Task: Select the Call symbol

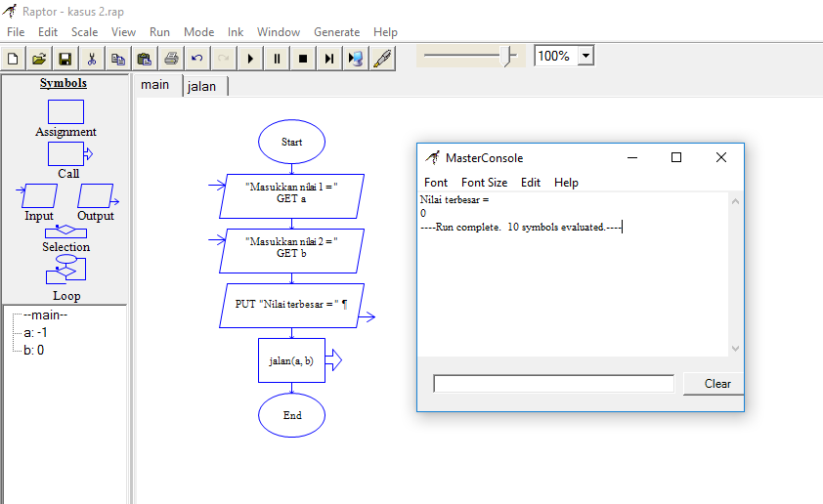Action: tap(69, 153)
